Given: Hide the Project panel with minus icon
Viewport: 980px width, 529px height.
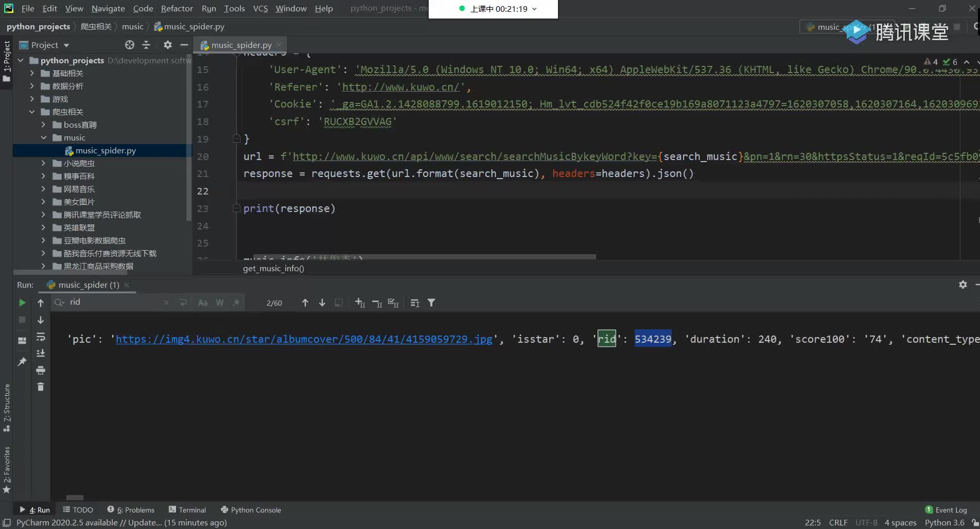Looking at the screenshot, I should [184, 45].
